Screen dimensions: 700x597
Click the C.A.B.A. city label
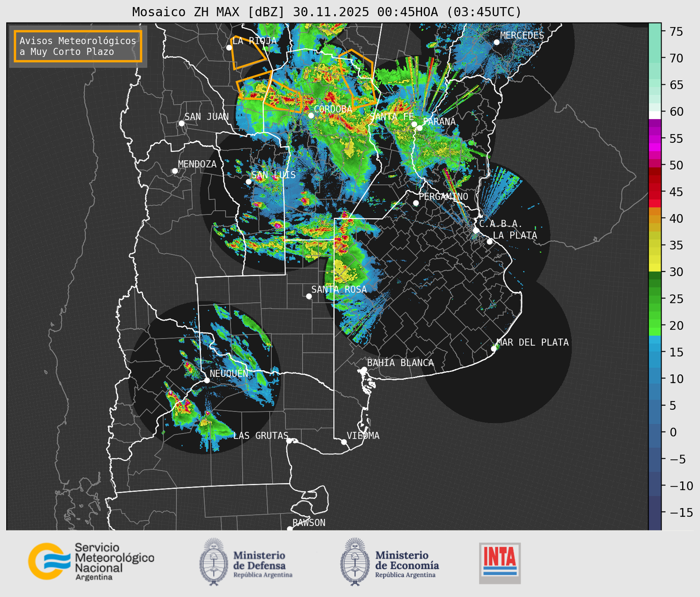[x=501, y=224]
